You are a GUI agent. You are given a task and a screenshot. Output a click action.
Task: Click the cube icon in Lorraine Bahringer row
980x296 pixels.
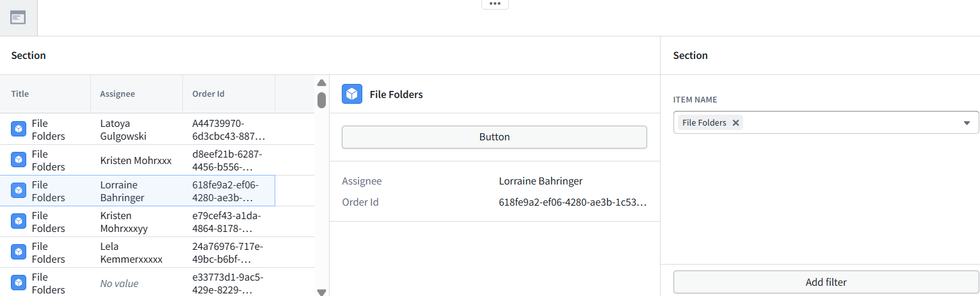pos(19,191)
